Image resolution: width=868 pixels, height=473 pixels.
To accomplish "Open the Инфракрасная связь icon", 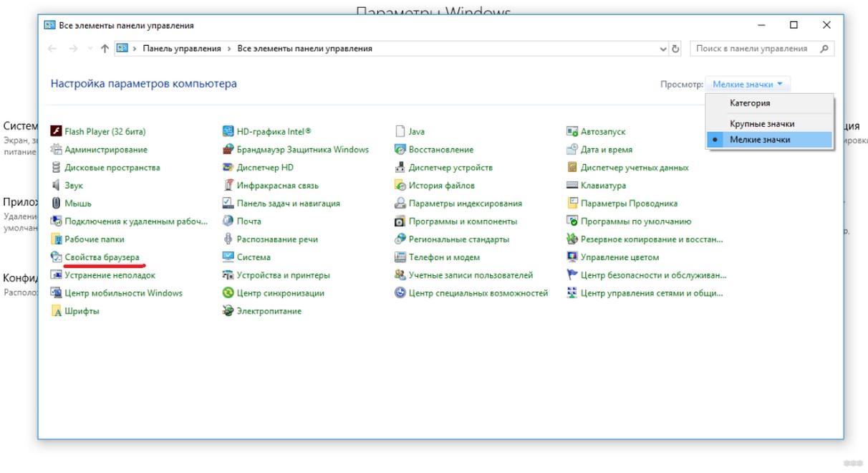I will (x=228, y=186).
